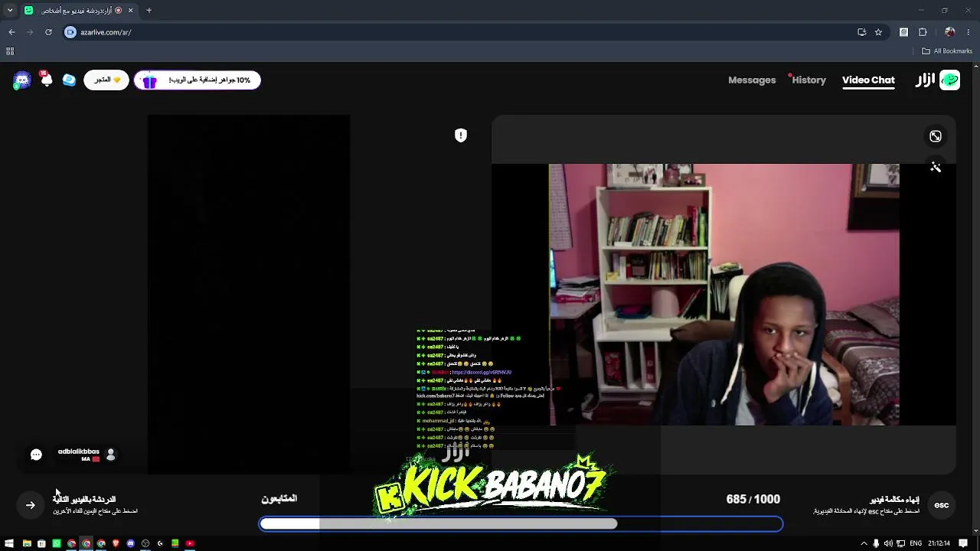Open OBS Studio from the taskbar
Image resolution: width=980 pixels, height=551 pixels.
point(145,543)
